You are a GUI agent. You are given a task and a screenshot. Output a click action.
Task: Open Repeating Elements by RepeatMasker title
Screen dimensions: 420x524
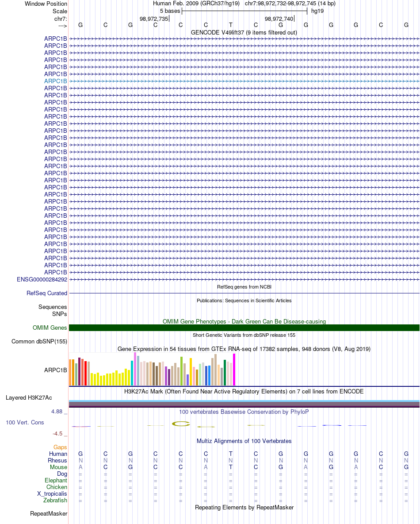coord(244,507)
